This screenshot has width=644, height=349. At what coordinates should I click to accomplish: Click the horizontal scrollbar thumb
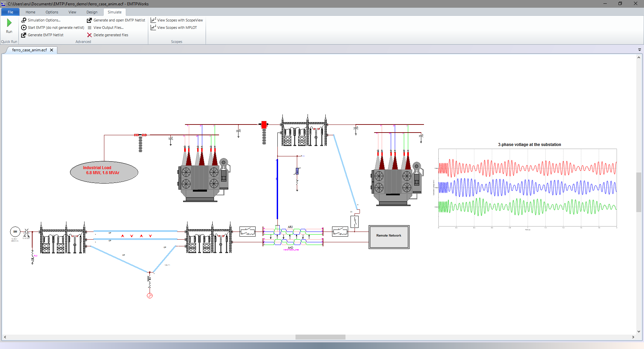(320, 337)
